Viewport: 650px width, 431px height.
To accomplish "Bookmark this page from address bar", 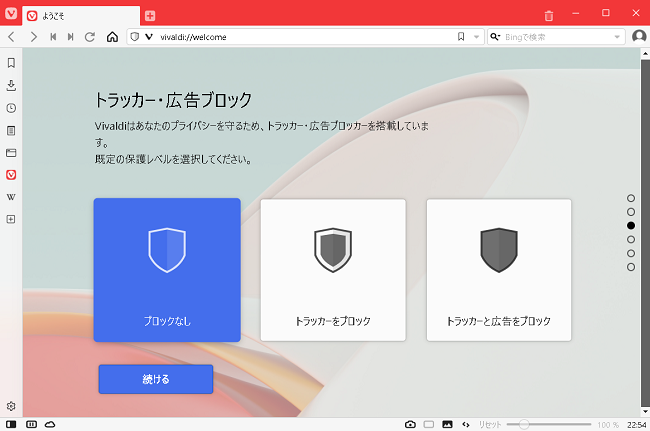I will [461, 37].
